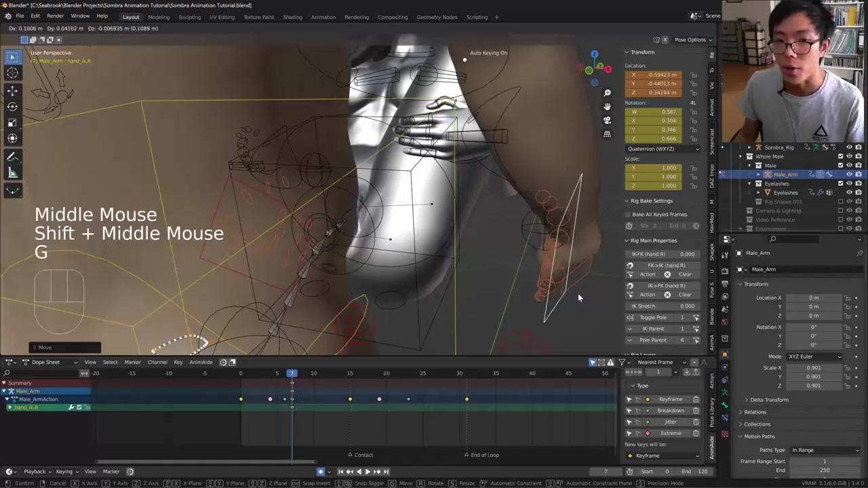This screenshot has height=488, width=868.
Task: Choose the Measure tool
Action: click(12, 174)
